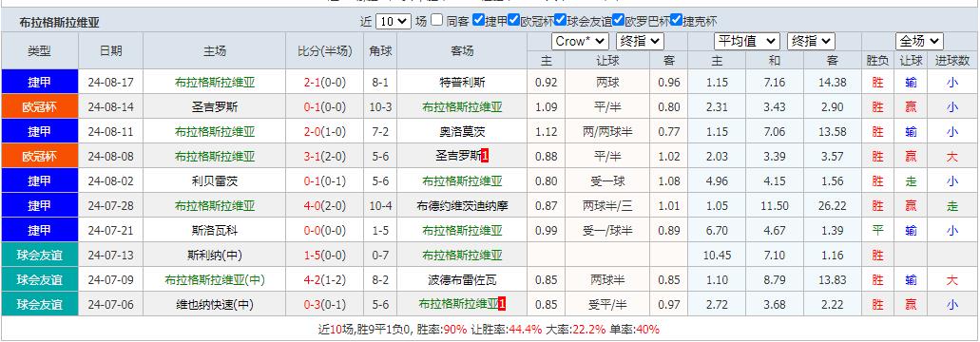Click the 0-3(0-1) score link

[x=324, y=304]
